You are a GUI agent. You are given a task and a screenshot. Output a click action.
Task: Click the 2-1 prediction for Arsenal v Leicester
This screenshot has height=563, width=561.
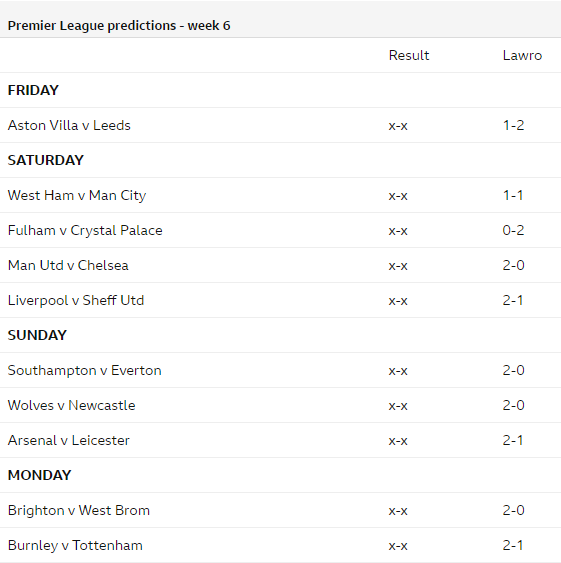click(513, 440)
